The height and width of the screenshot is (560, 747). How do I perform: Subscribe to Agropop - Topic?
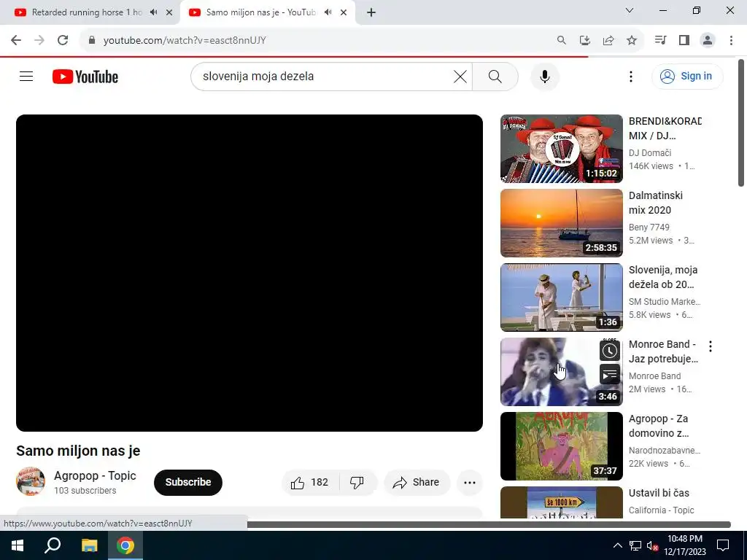188,483
